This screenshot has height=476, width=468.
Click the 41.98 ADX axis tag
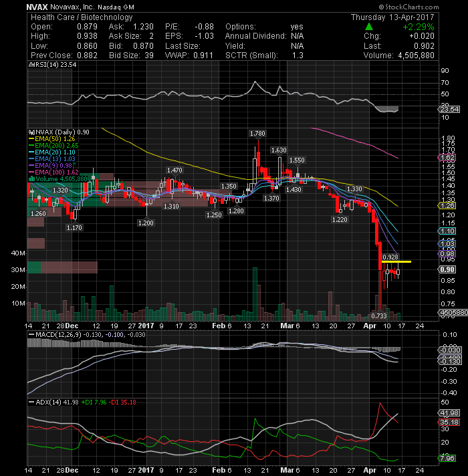pos(449,413)
